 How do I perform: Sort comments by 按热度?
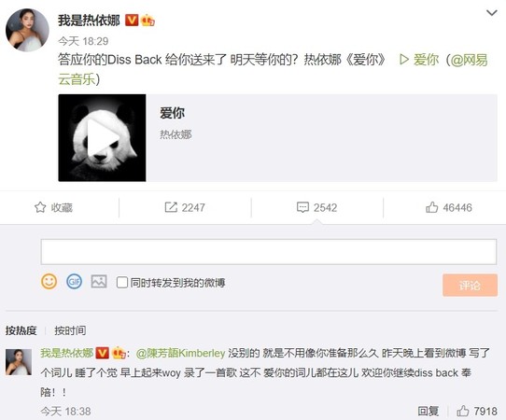21,330
